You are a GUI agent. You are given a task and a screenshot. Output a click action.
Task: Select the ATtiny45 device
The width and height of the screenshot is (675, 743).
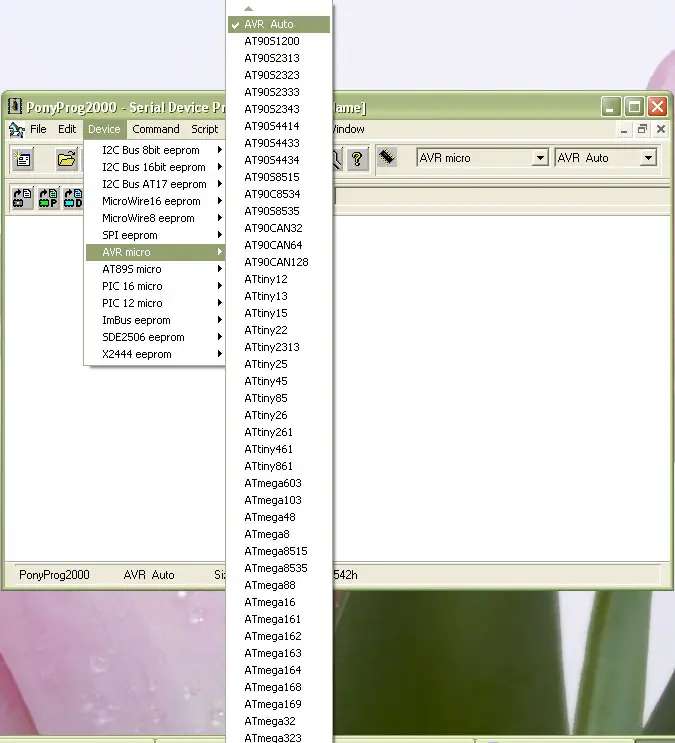[279, 381]
